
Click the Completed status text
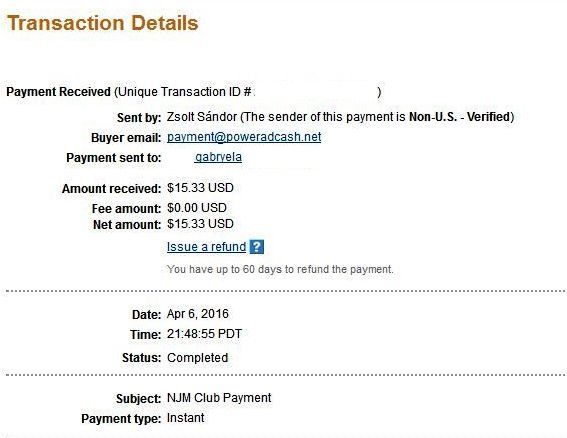pyautogui.click(x=197, y=358)
